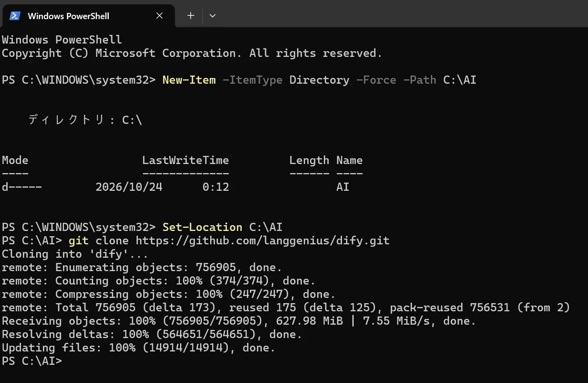Open a new terminal tab

pyautogui.click(x=191, y=16)
